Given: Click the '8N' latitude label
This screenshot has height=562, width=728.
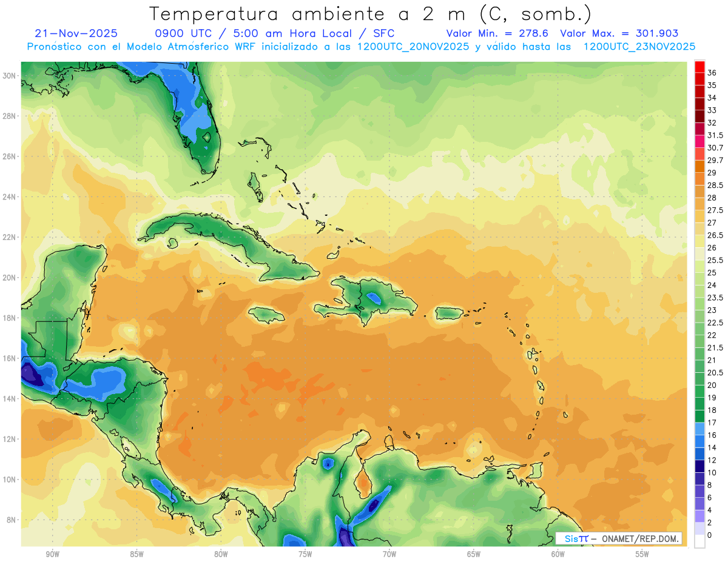Looking at the screenshot, I should point(12,520).
